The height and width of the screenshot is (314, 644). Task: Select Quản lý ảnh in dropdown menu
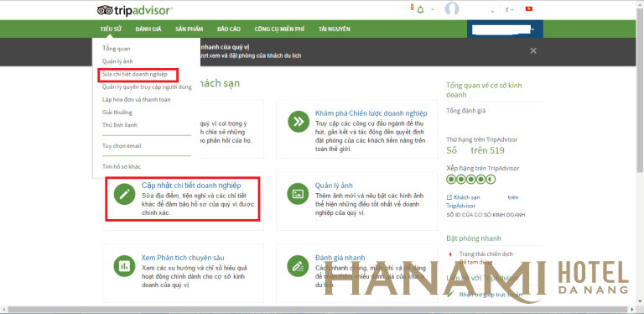pyautogui.click(x=117, y=61)
